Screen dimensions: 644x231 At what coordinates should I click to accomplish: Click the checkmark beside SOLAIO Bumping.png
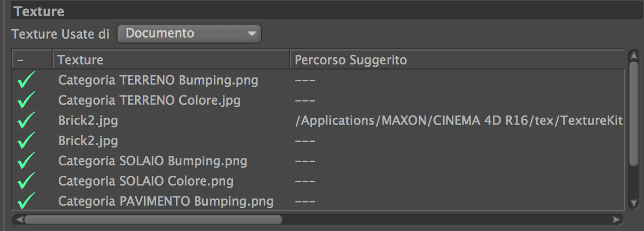tap(26, 161)
